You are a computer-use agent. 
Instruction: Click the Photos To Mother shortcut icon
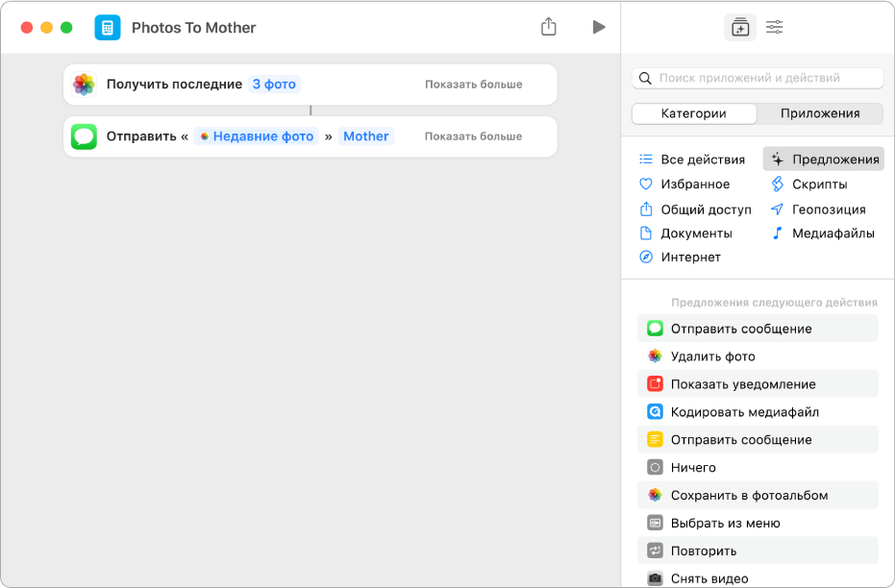click(x=108, y=28)
